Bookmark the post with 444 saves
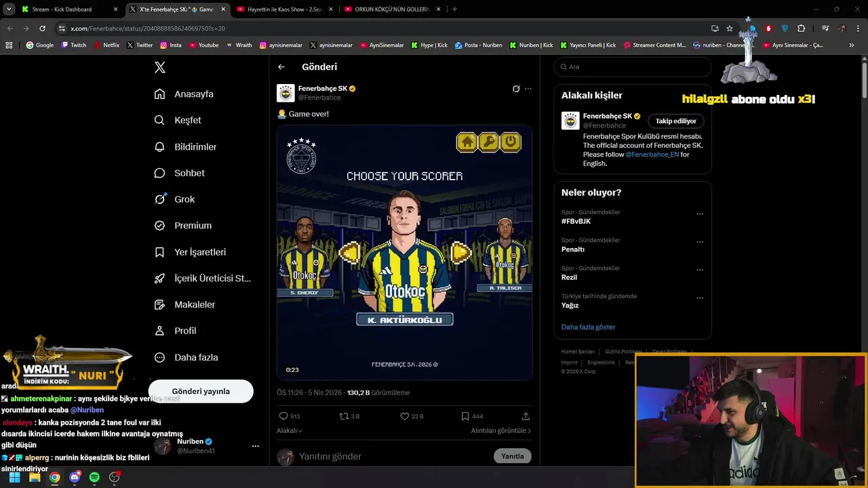 pos(465,416)
